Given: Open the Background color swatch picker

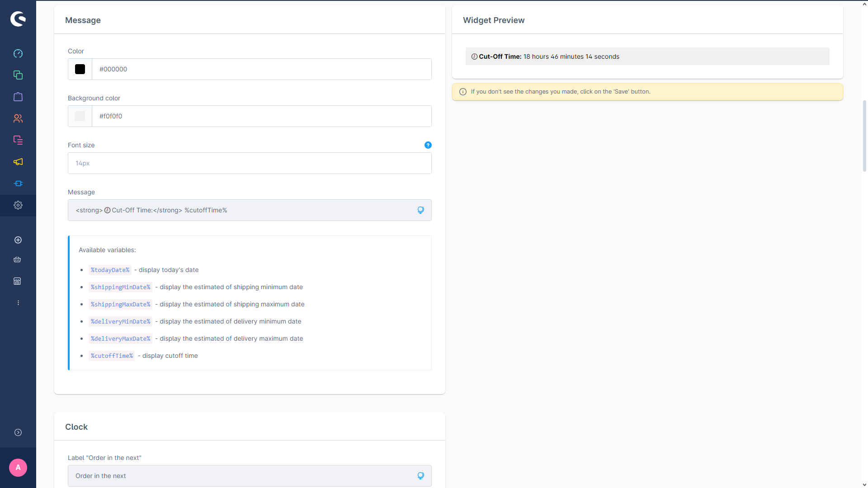Looking at the screenshot, I should 80,116.
